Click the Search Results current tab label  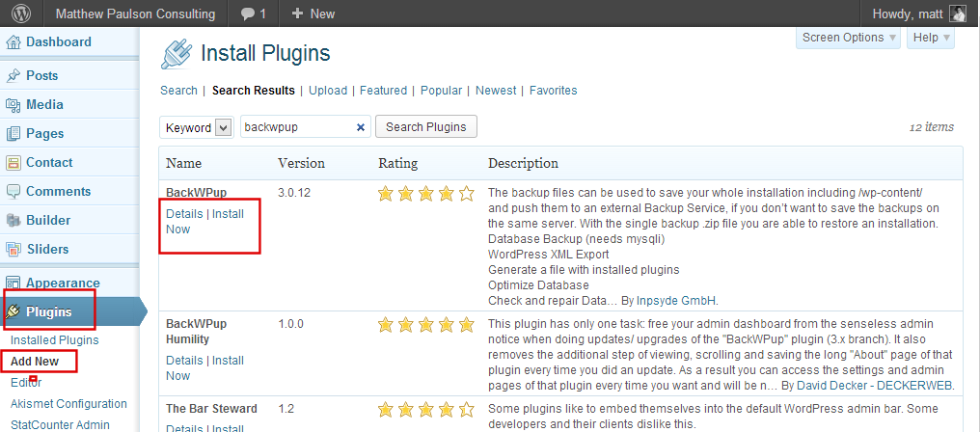pos(253,91)
